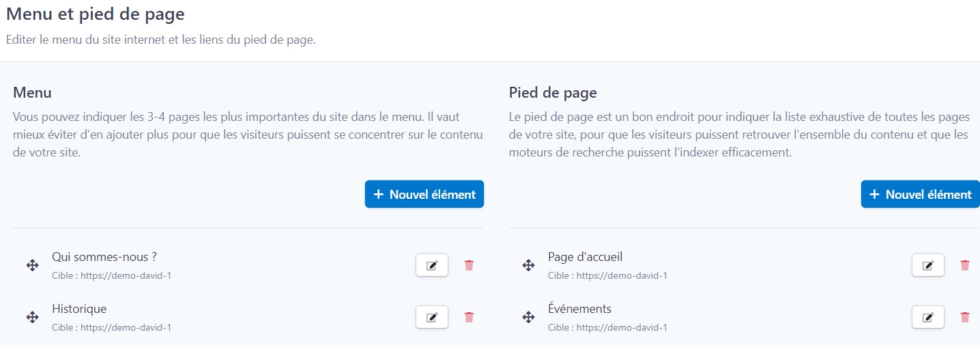Select the move icon for Page d'accueil
The width and height of the screenshot is (980, 345).
528,265
